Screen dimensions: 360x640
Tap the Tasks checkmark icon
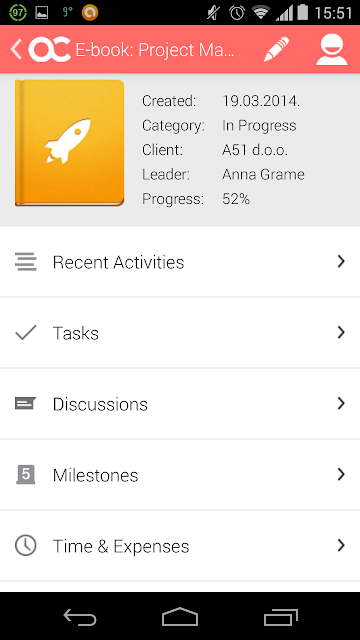pyautogui.click(x=26, y=333)
